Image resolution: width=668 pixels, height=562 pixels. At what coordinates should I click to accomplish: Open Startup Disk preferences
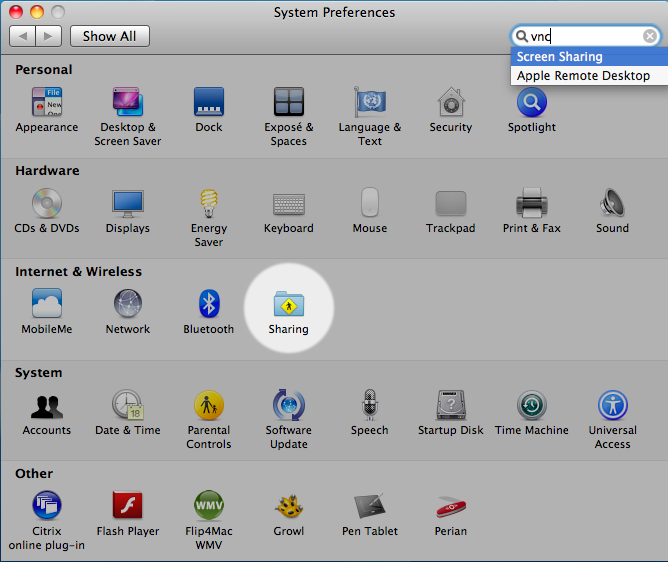click(x=451, y=405)
